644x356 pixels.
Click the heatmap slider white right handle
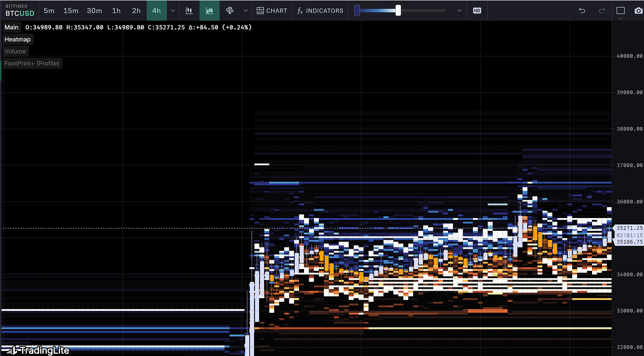pos(398,10)
